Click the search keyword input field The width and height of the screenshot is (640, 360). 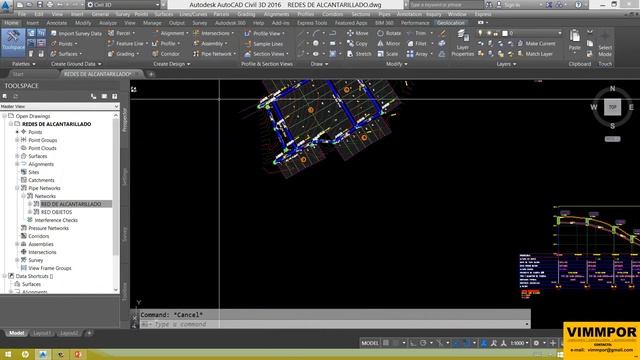(x=445, y=4)
